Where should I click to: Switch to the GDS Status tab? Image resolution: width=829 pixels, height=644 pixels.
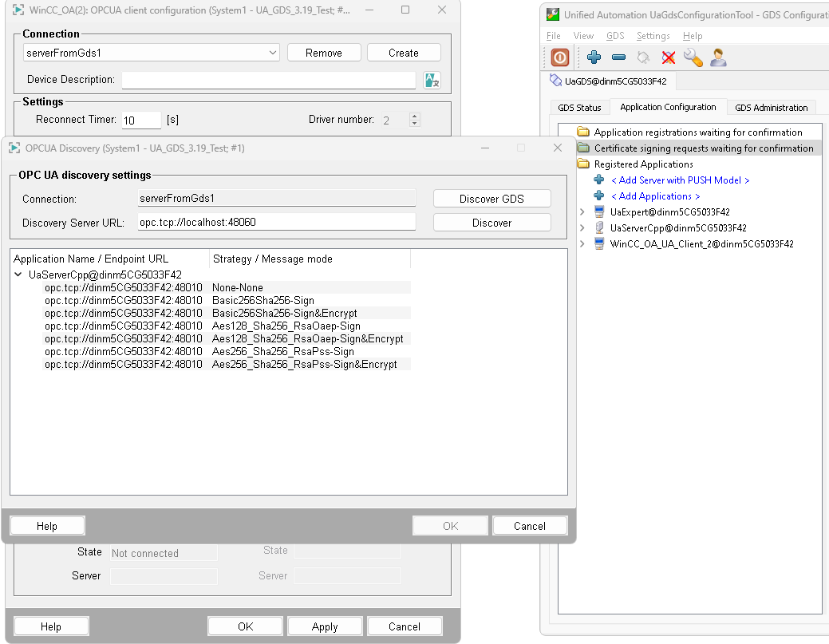[x=579, y=108]
